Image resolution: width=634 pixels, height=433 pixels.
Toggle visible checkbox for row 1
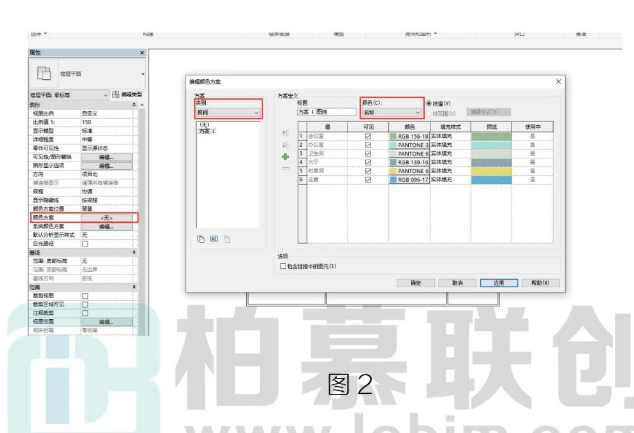[368, 136]
